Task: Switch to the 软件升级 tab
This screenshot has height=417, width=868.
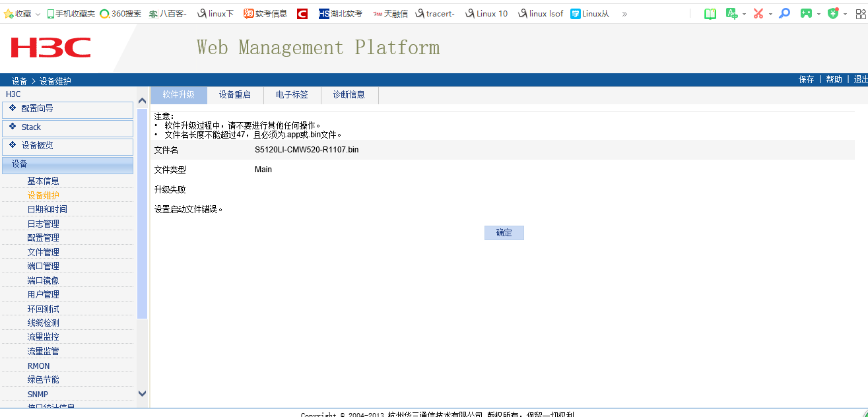Action: pos(179,95)
